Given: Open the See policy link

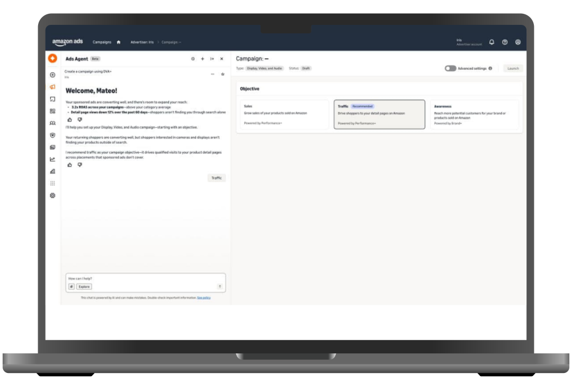Looking at the screenshot, I should coord(203,298).
